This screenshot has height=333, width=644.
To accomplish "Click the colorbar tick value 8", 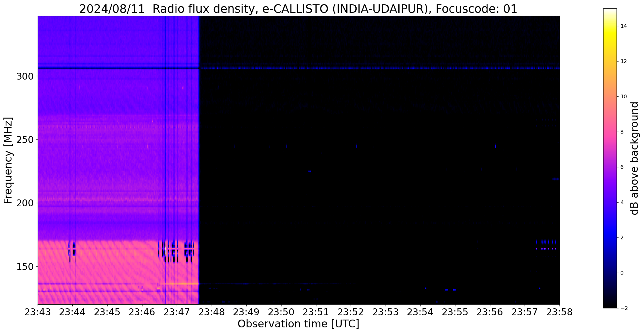I will tap(622, 132).
